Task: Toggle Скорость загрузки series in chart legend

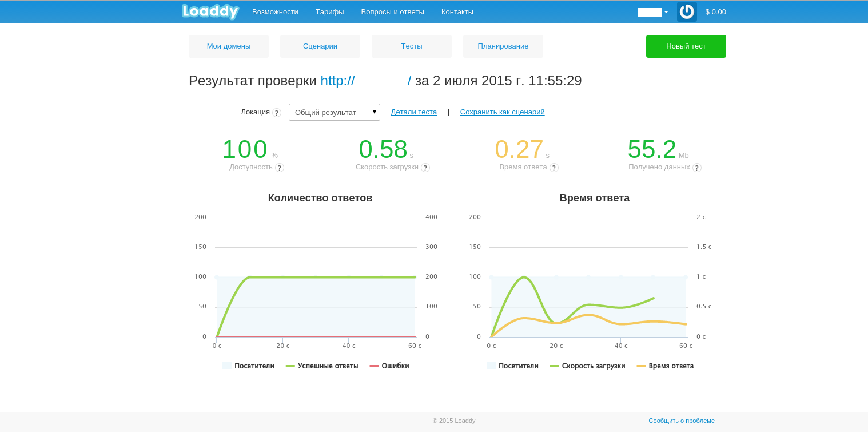Action: click(587, 366)
